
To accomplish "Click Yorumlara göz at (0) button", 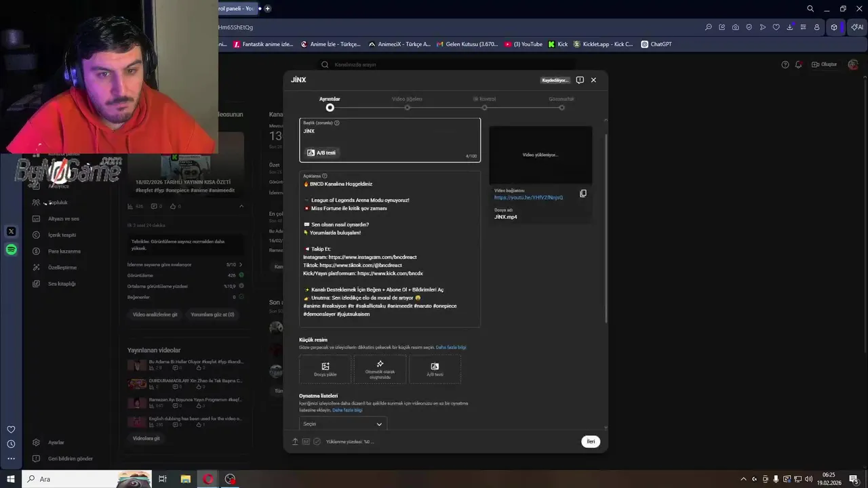I will click(x=212, y=314).
